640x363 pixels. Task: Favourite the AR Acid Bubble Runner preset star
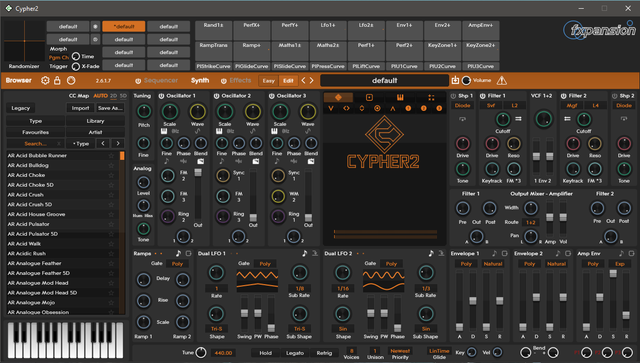pyautogui.click(x=111, y=156)
